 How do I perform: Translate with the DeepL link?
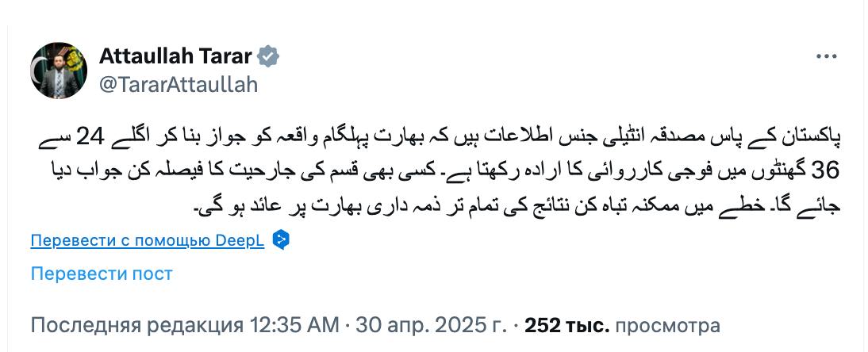148,241
